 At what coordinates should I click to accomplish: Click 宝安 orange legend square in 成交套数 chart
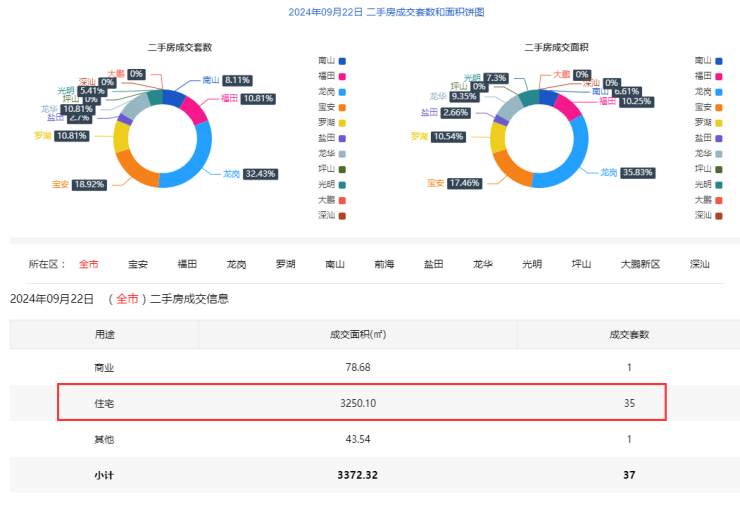tap(342, 106)
